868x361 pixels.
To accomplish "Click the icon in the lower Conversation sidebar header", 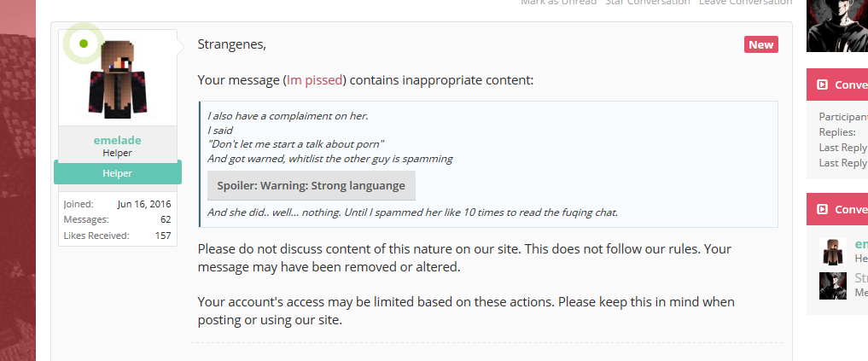I will pyautogui.click(x=822, y=209).
